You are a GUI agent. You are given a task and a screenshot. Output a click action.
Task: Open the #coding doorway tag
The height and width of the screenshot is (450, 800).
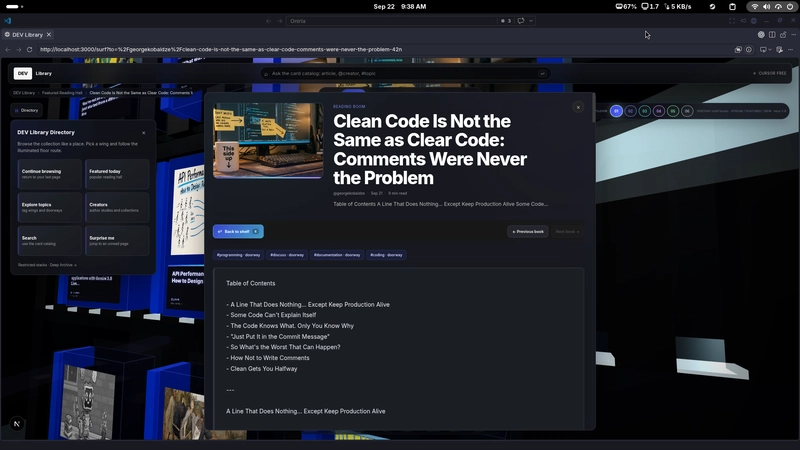386,255
